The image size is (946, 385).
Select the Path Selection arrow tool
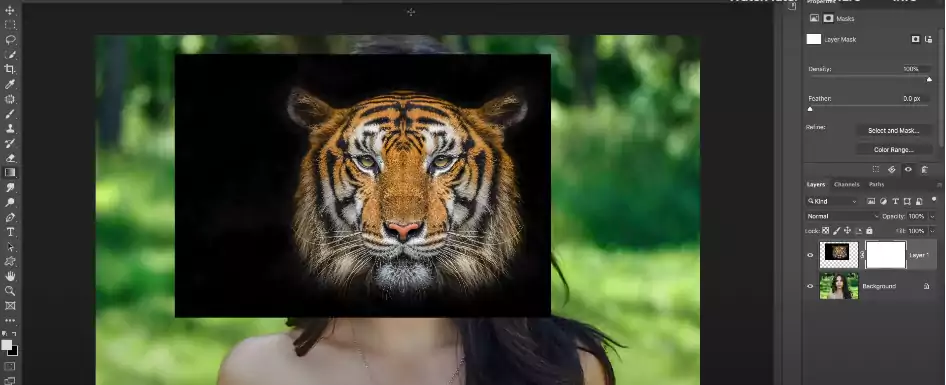10,247
